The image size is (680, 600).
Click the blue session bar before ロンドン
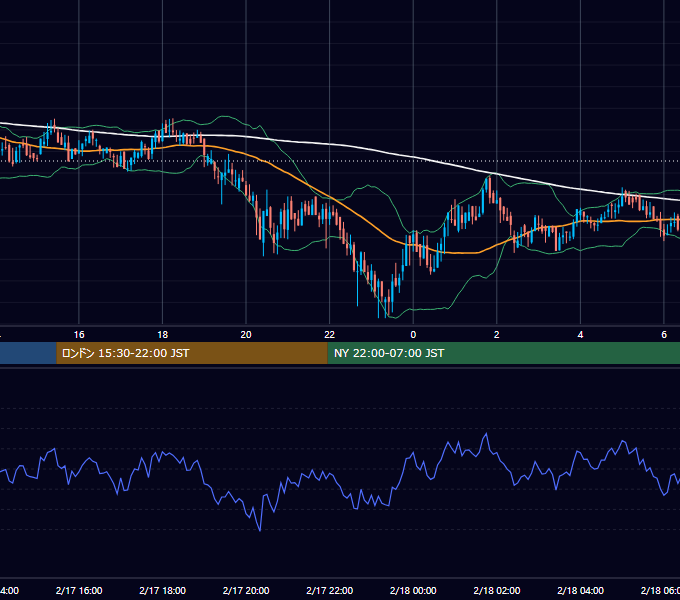(28, 353)
